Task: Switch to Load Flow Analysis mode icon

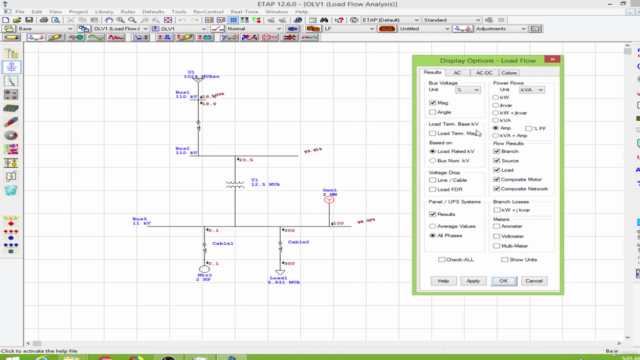Action: point(36,38)
